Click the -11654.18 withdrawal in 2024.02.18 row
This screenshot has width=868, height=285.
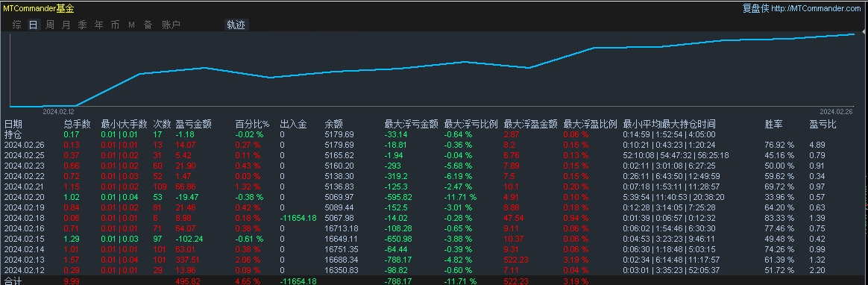(x=298, y=218)
